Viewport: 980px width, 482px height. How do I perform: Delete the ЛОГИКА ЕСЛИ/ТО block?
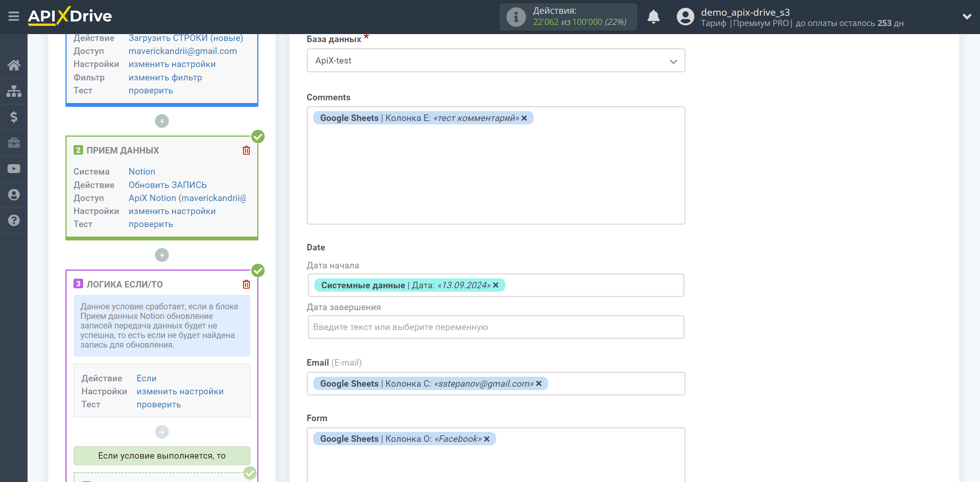[246, 284]
